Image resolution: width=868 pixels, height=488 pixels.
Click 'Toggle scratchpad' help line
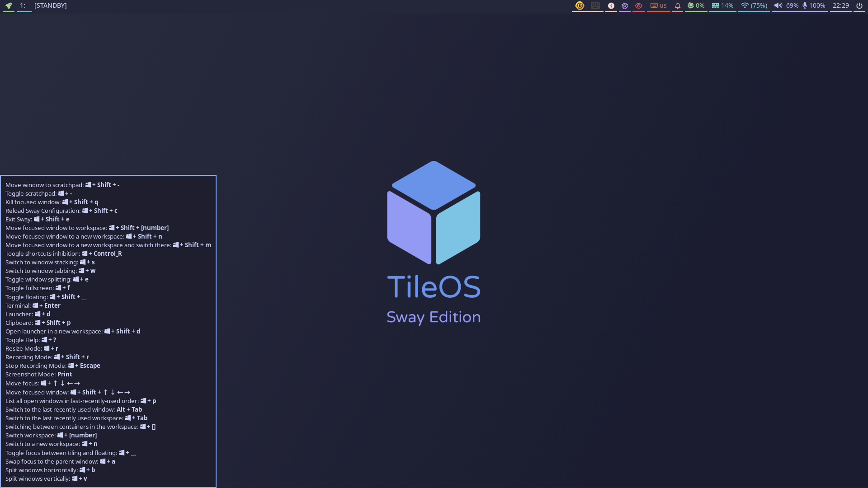coord(39,193)
